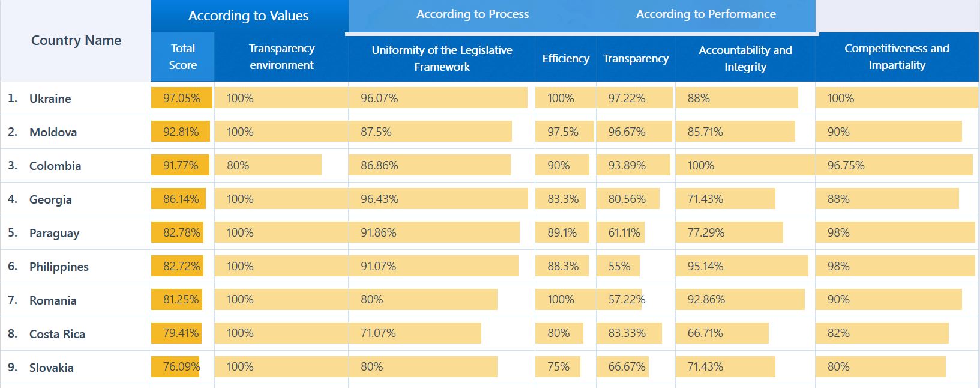Click the Country Name header
This screenshot has height=388, width=980.
tap(76, 40)
